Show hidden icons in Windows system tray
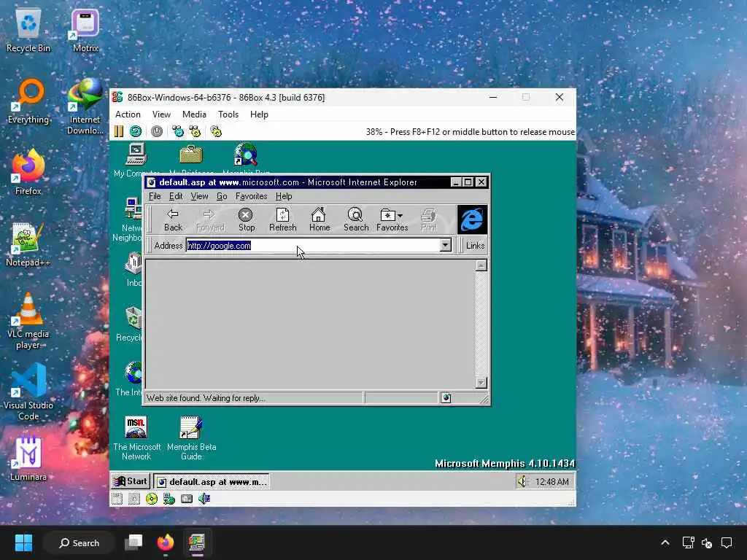747x560 pixels. pyautogui.click(x=665, y=542)
